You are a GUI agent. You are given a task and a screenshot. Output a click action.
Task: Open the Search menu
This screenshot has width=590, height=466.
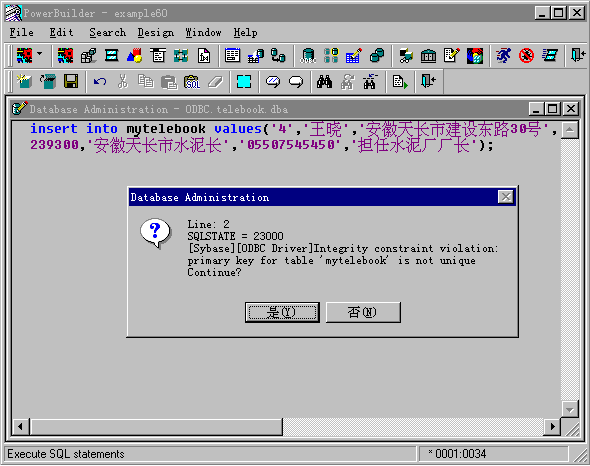[108, 33]
